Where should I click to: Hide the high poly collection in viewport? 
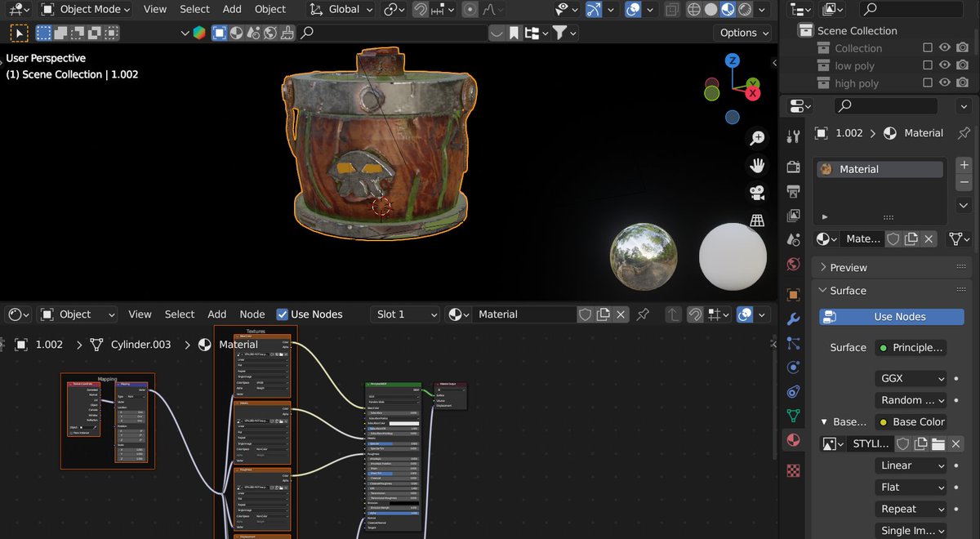945,83
